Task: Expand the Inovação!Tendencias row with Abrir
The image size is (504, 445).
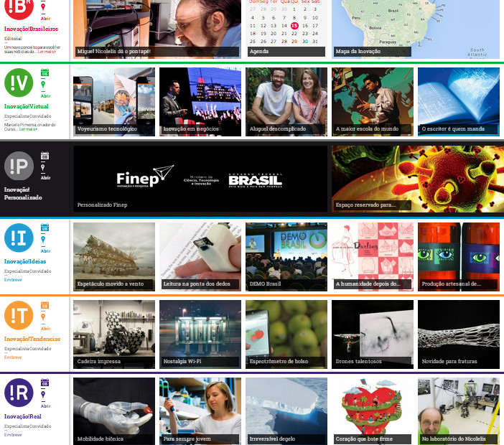Action: [x=45, y=329]
